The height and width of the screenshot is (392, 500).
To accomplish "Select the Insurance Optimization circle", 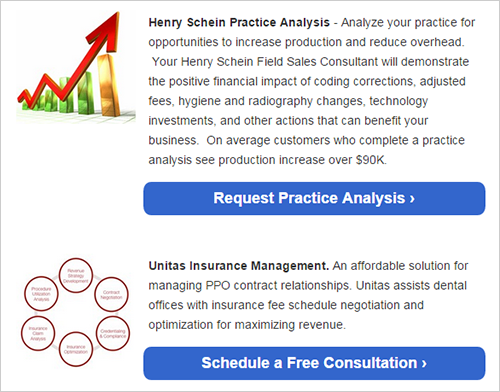I will point(76,349).
